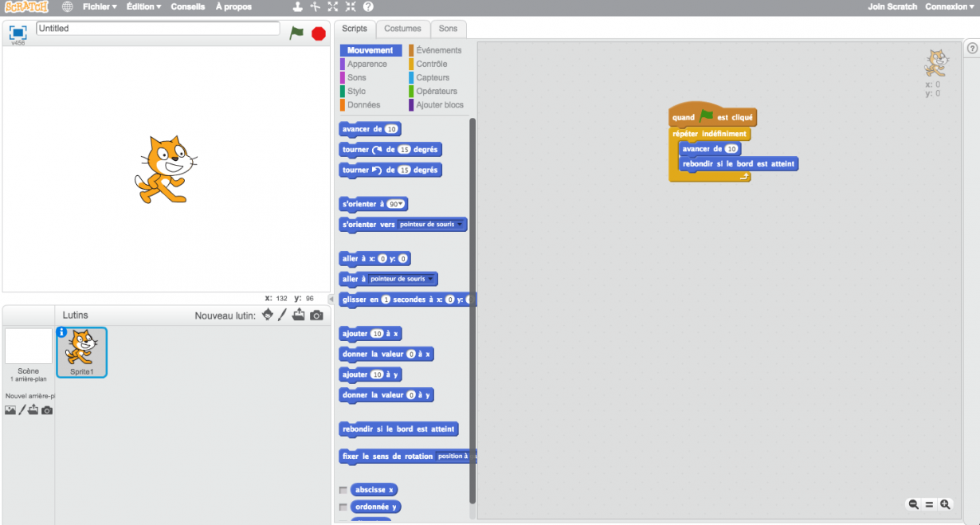
Task: Click the Scratch logo
Action: pos(26,6)
